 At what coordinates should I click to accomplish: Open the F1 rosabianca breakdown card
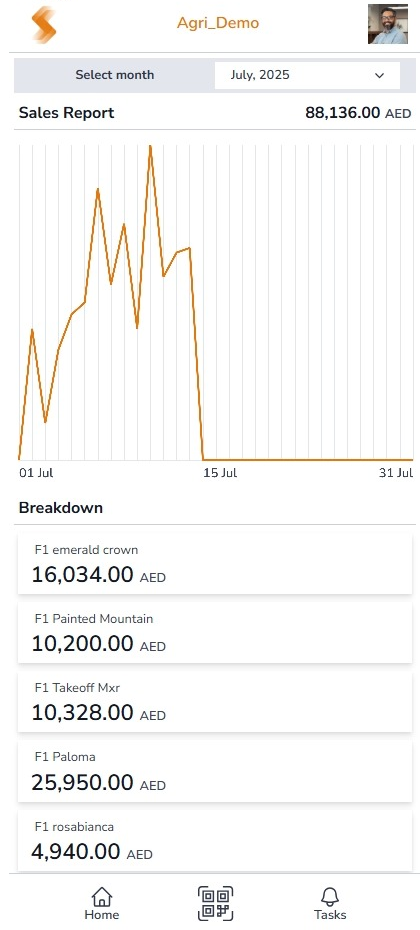pos(215,840)
